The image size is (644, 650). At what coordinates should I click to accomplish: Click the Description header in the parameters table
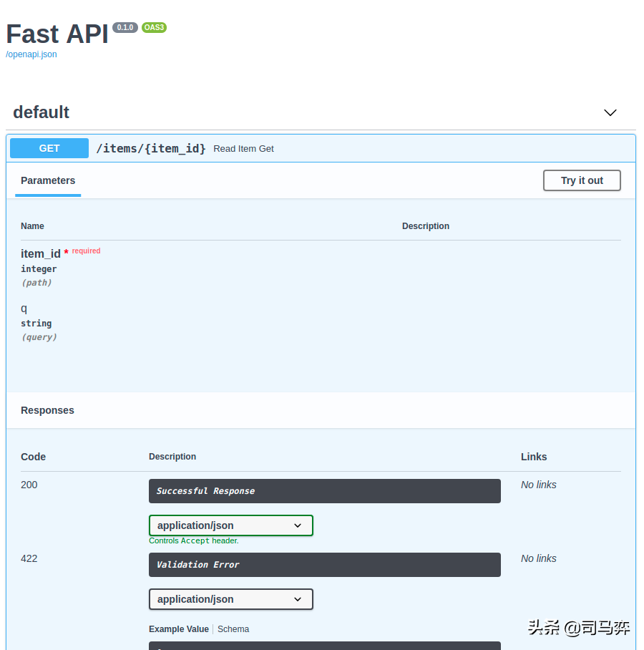[426, 226]
